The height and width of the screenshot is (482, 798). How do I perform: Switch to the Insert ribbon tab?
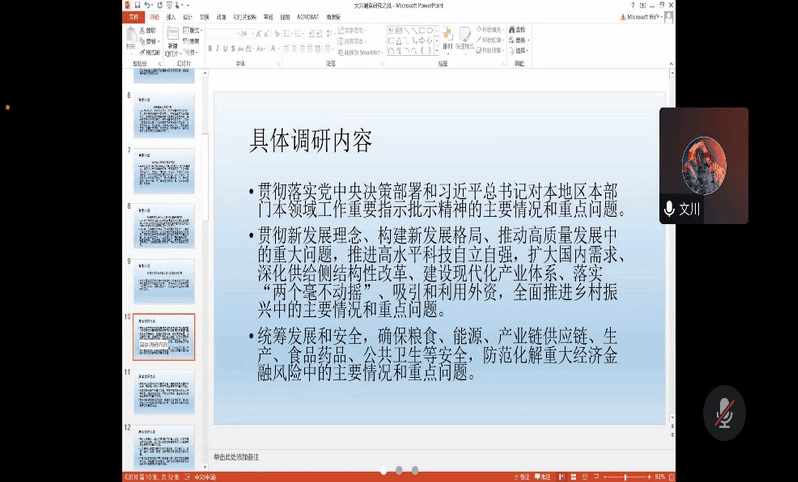pyautogui.click(x=171, y=17)
